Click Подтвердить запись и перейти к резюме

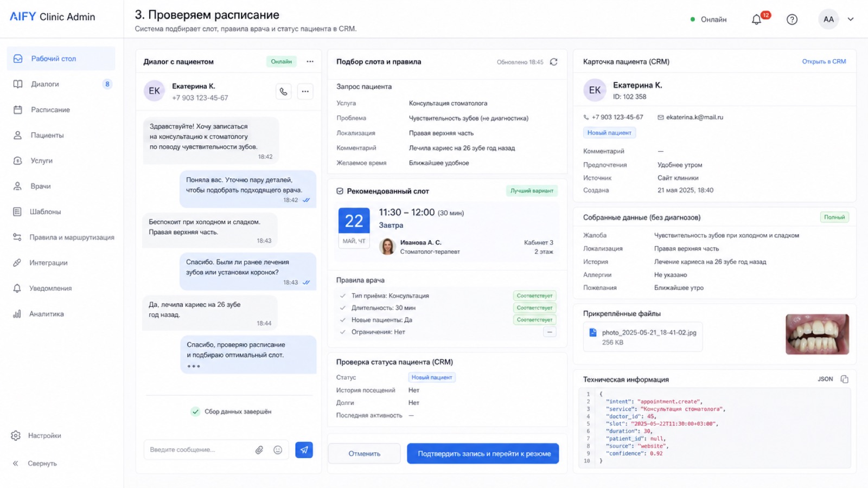(x=483, y=454)
